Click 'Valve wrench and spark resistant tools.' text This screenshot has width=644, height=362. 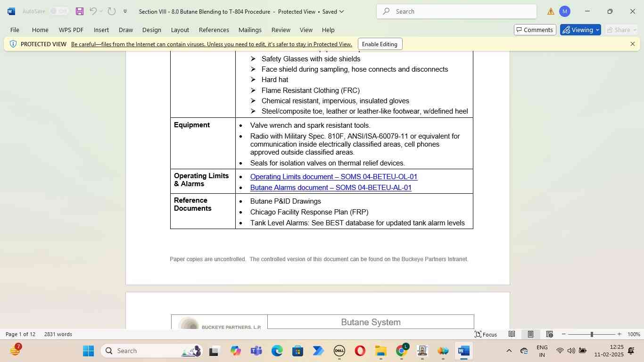pyautogui.click(x=310, y=125)
